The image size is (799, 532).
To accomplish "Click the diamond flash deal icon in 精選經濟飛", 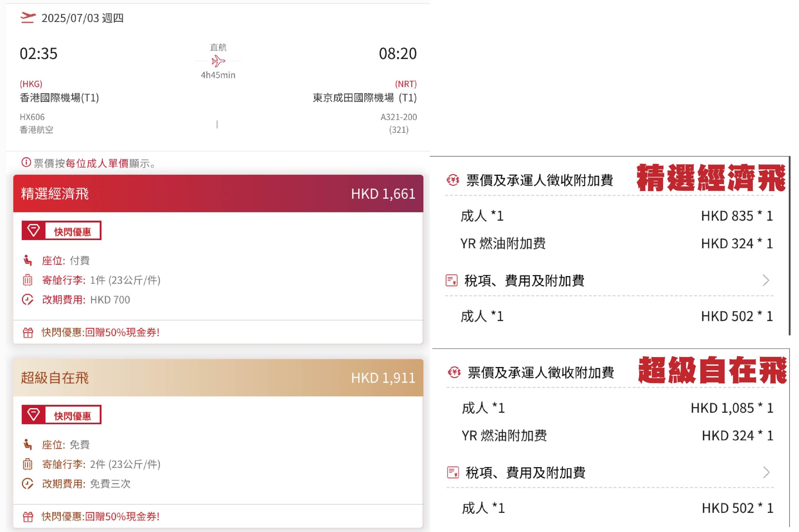I will [33, 231].
